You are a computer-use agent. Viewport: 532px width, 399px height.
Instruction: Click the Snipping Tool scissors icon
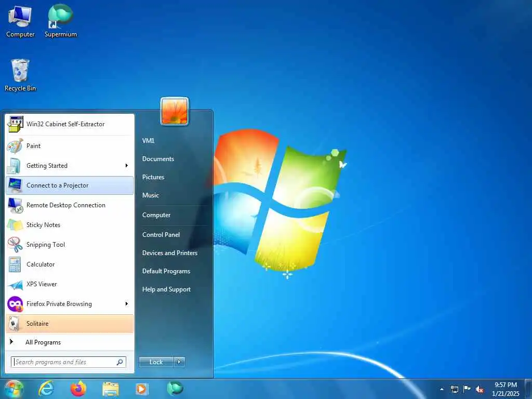point(15,245)
